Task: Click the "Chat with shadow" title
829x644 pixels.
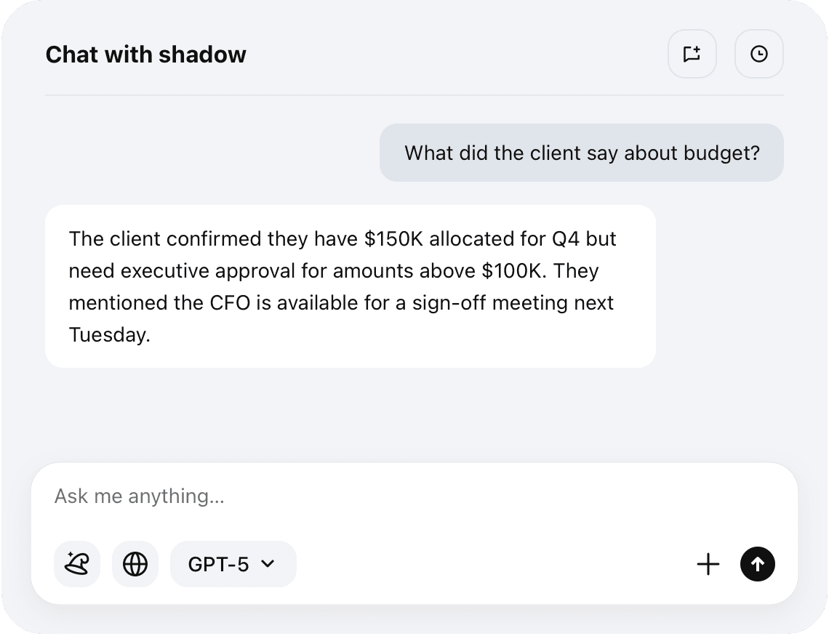Action: (145, 55)
